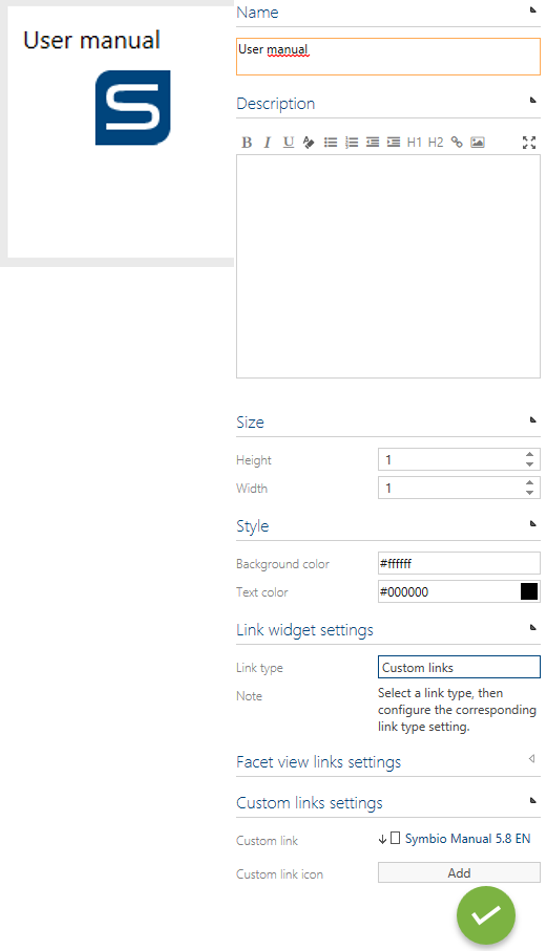Screen dimensions: 546x951
Task: Open the Symbio Manual 5.8 EN link
Action: (x=468, y=838)
